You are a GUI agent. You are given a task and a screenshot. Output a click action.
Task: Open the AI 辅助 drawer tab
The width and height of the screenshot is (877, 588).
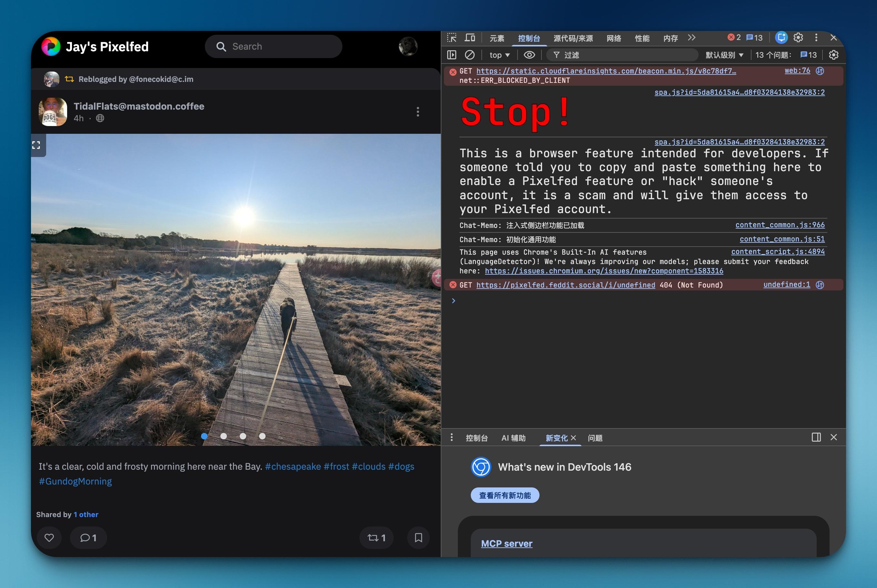[513, 438]
